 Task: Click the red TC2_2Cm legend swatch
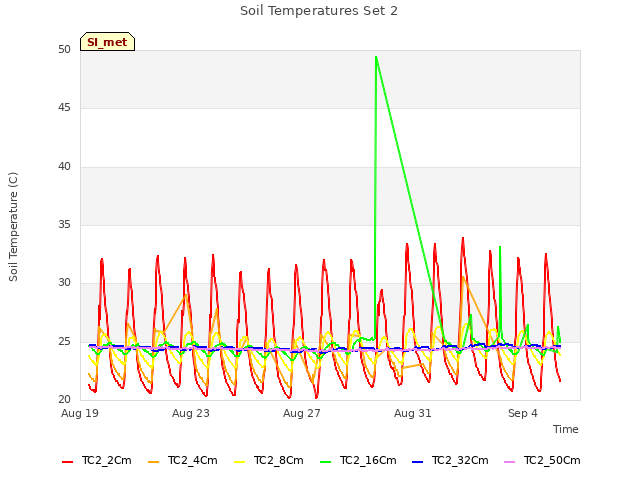click(67, 462)
